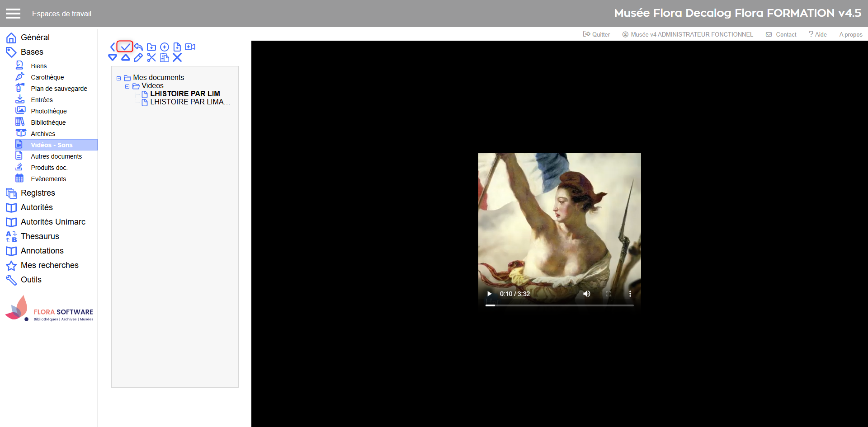868x427 pixels.
Task: Click the X delete icon in toolbar
Action: [177, 57]
